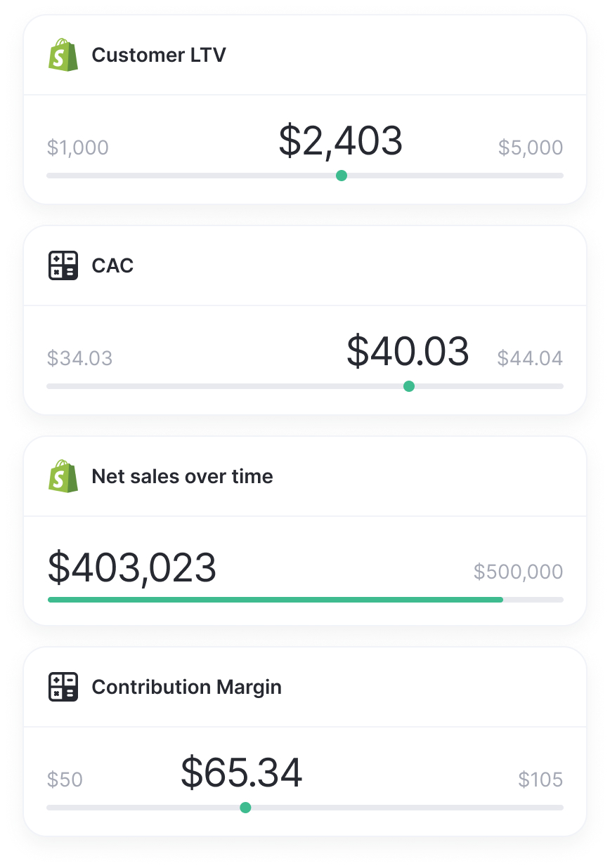
Task: Click the $65.34 contribution margin value
Action: tap(242, 772)
